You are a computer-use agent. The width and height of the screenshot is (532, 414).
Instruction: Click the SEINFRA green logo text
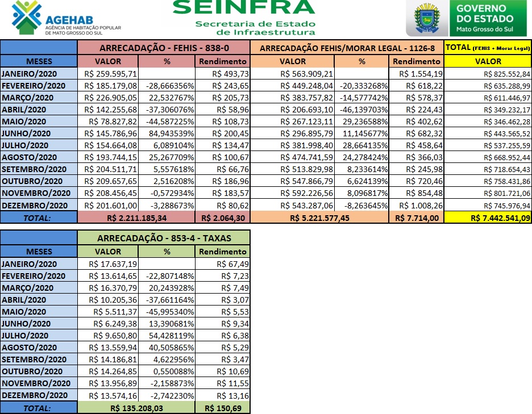click(243, 7)
